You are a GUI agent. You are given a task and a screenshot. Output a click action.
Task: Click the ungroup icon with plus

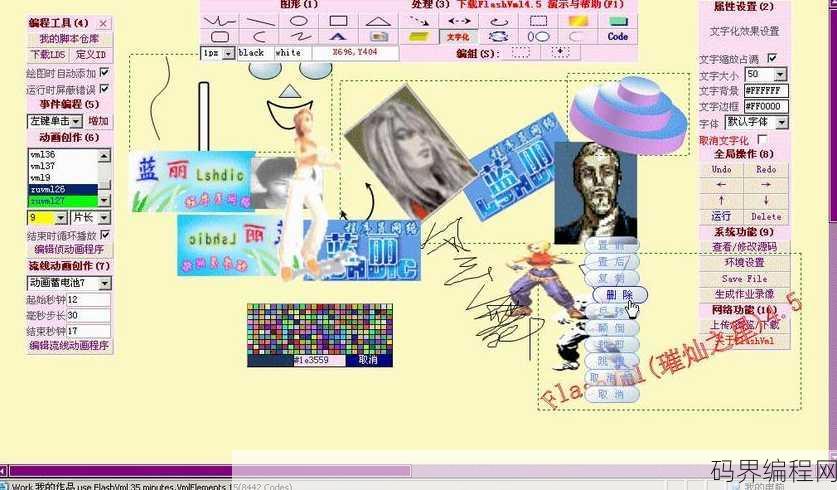point(560,52)
